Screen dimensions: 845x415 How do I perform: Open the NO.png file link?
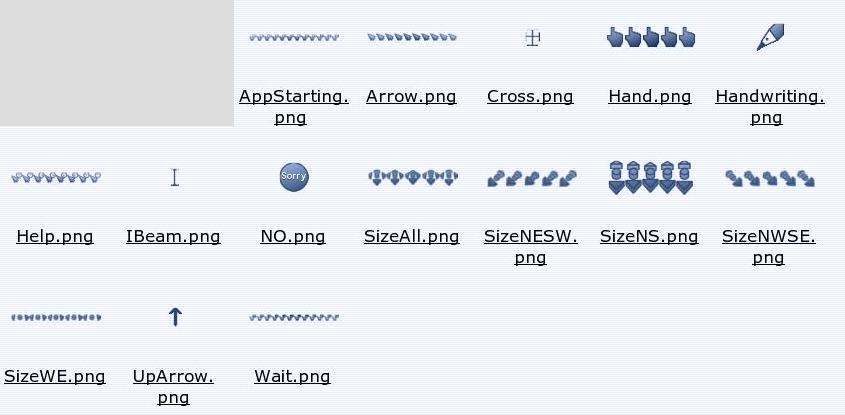click(x=293, y=237)
